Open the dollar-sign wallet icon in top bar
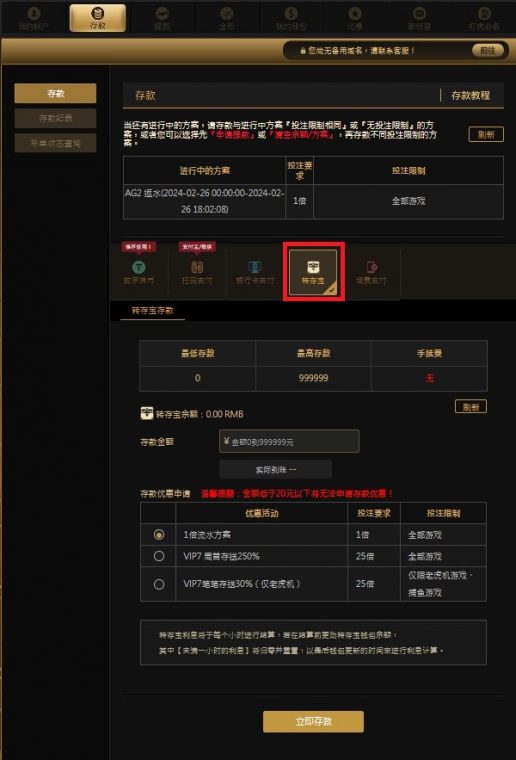This screenshot has height=760, width=516. point(291,19)
